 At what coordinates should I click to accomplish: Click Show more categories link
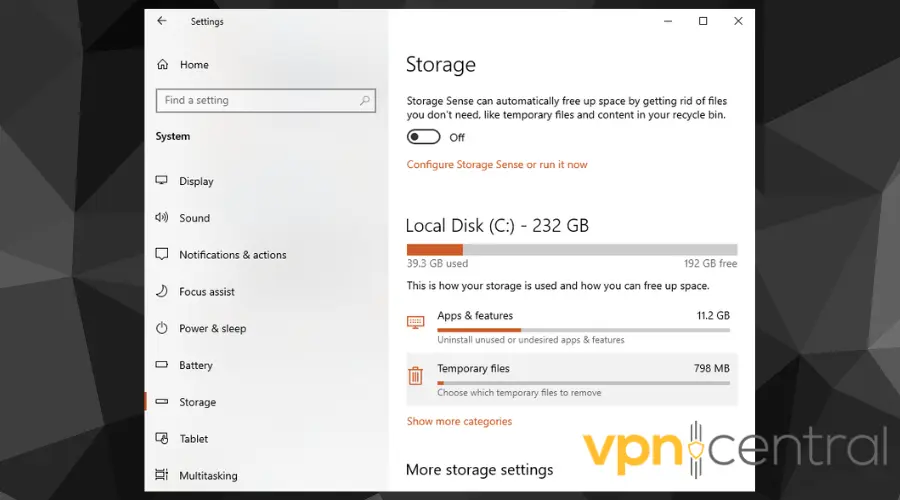(x=459, y=422)
